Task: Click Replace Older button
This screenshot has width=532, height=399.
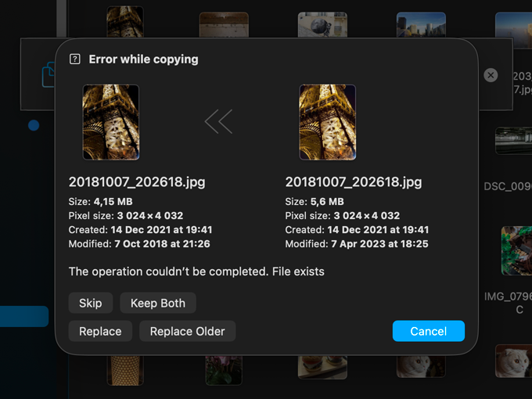Action: (x=187, y=331)
